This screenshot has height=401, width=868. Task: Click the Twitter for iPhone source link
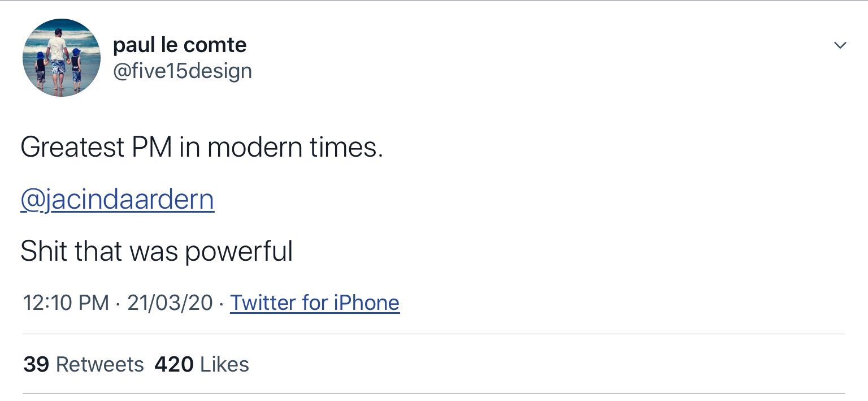point(315,303)
